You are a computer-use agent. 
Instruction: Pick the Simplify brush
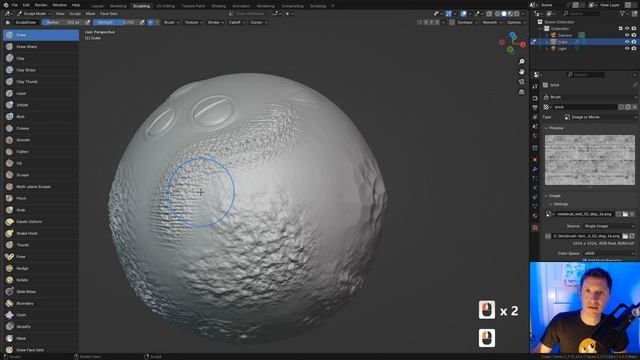(41, 327)
